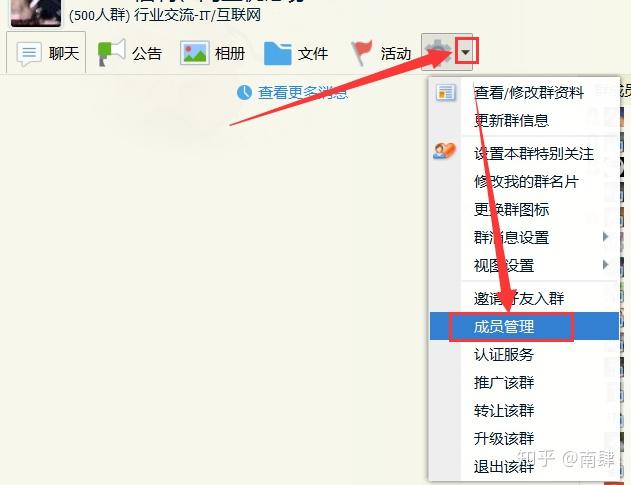Choose 转让该群 from the menu
This screenshot has width=631, height=485.
504,411
